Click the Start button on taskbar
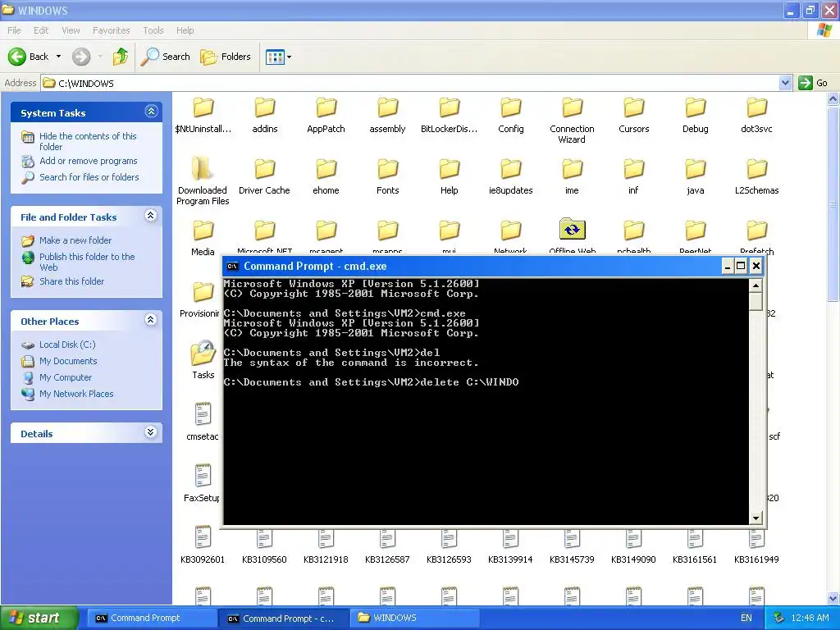 (39, 619)
